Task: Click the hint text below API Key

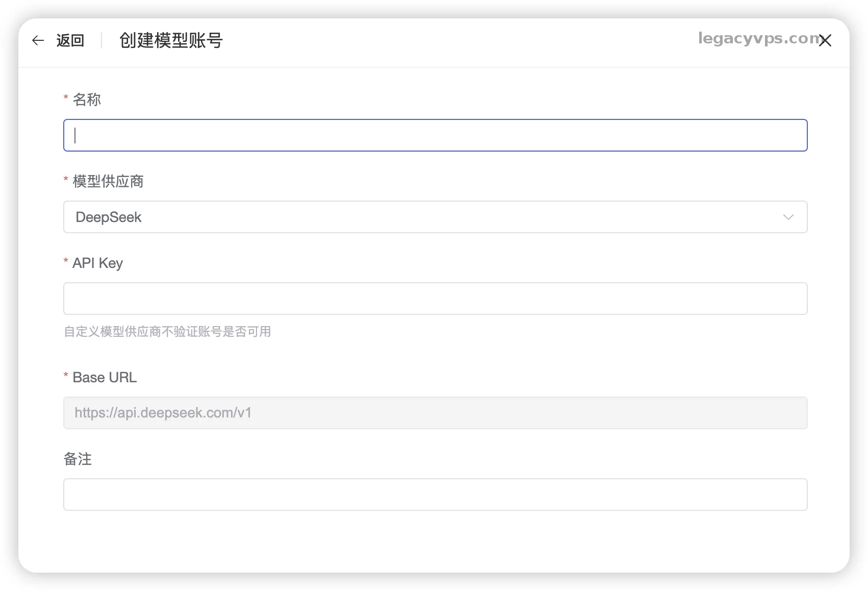Action: [167, 332]
